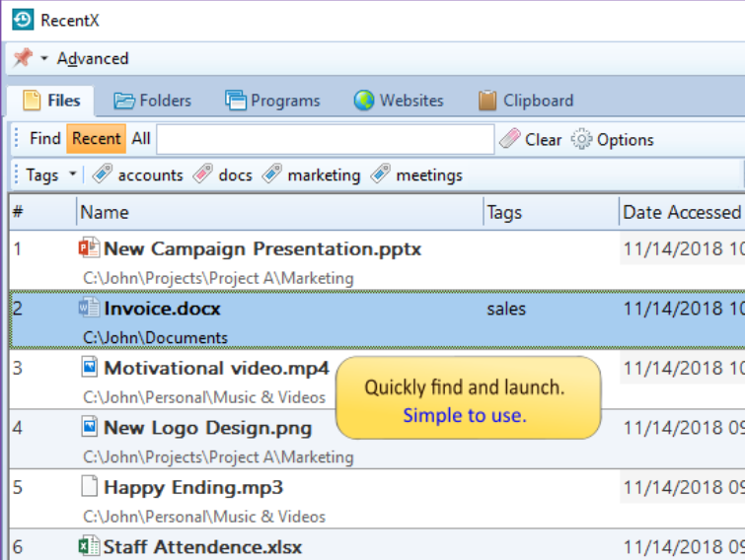Toggle the All filter button

[x=141, y=139]
